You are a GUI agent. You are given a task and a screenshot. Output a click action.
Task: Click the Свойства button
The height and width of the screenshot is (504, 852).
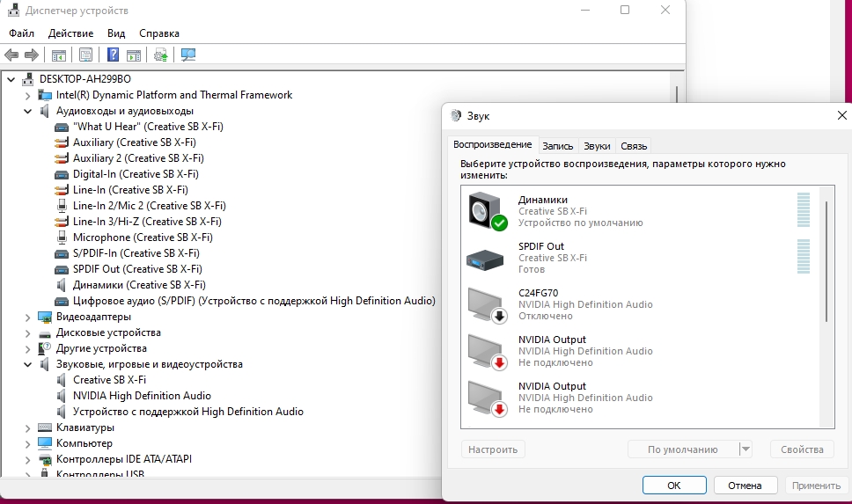(802, 449)
